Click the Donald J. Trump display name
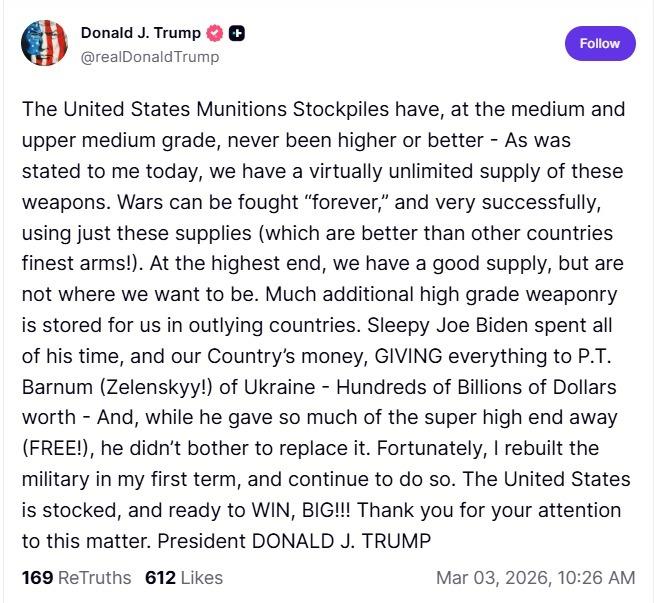654x603 pixels. pos(140,33)
